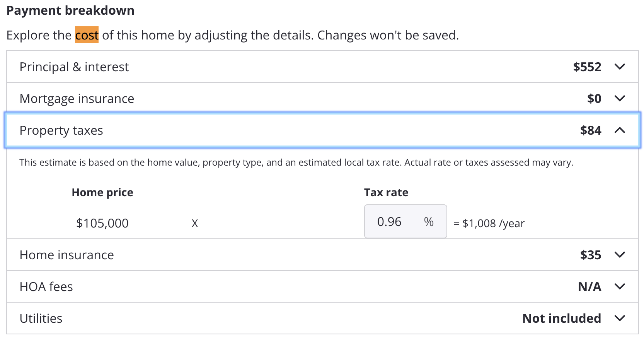Click the Home insurance chevron icon
644x339 pixels.
(620, 255)
